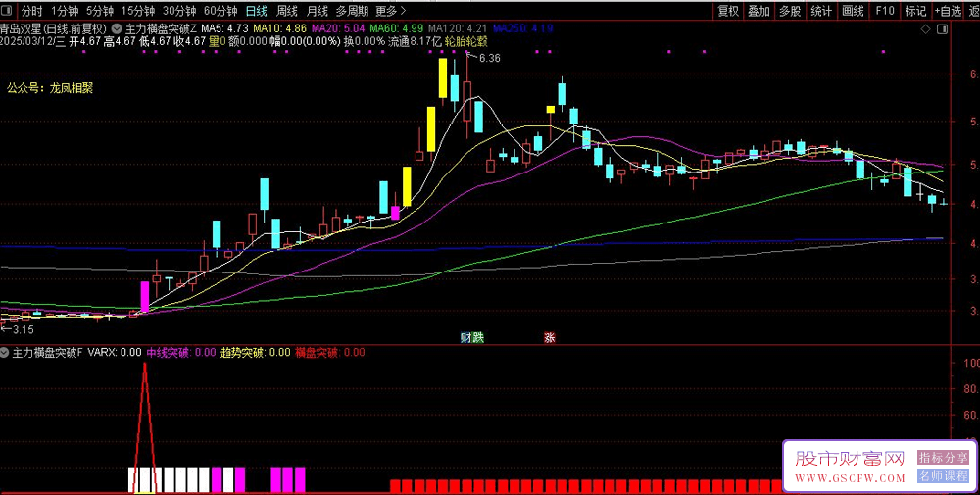Click the panel layout icon at top-left
980x495 pixels.
8,11
